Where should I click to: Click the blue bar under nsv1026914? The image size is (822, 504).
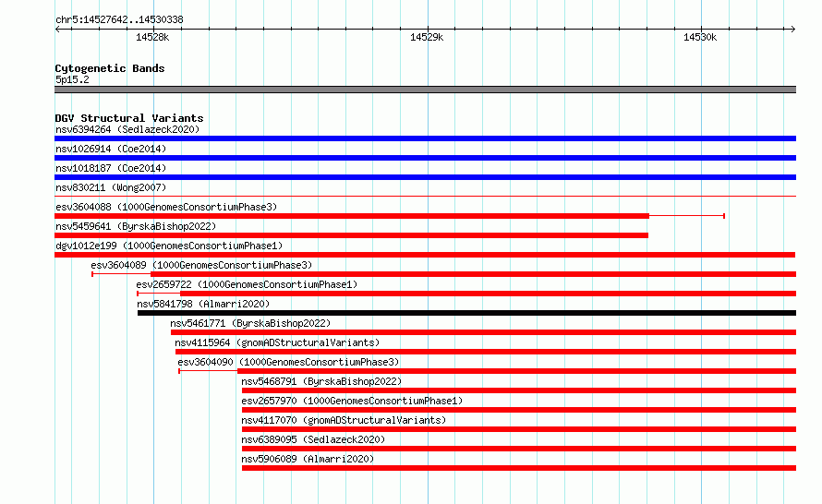(425, 158)
